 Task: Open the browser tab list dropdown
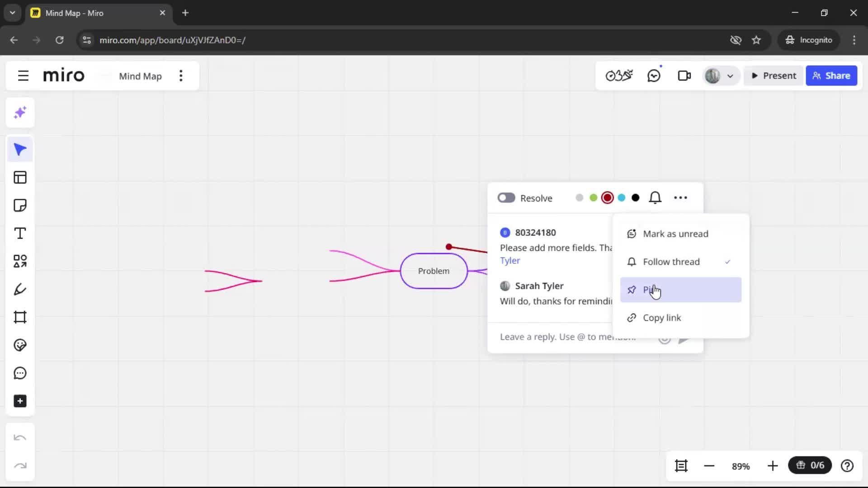[13, 13]
